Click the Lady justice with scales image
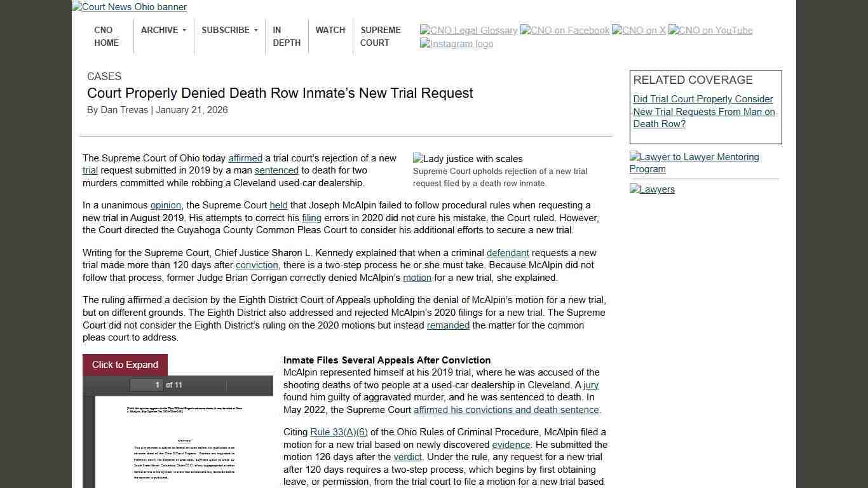This screenshot has width=868, height=488. tap(468, 159)
